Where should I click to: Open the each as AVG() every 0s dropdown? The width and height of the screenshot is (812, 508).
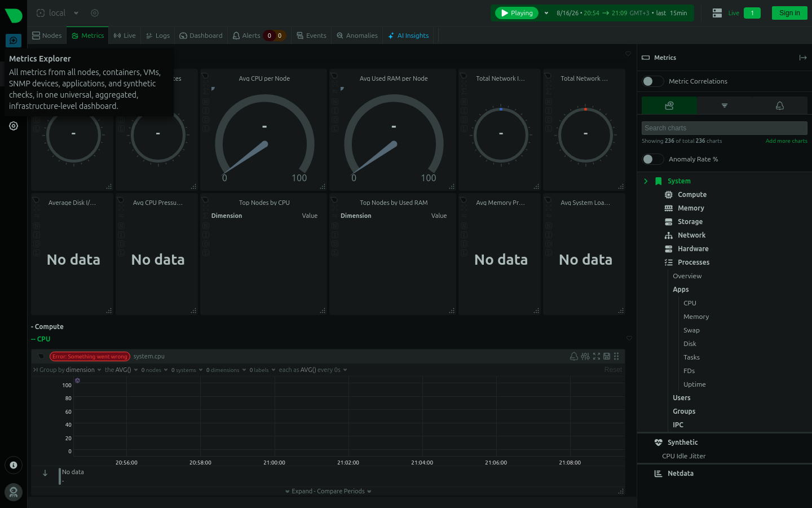click(x=313, y=370)
